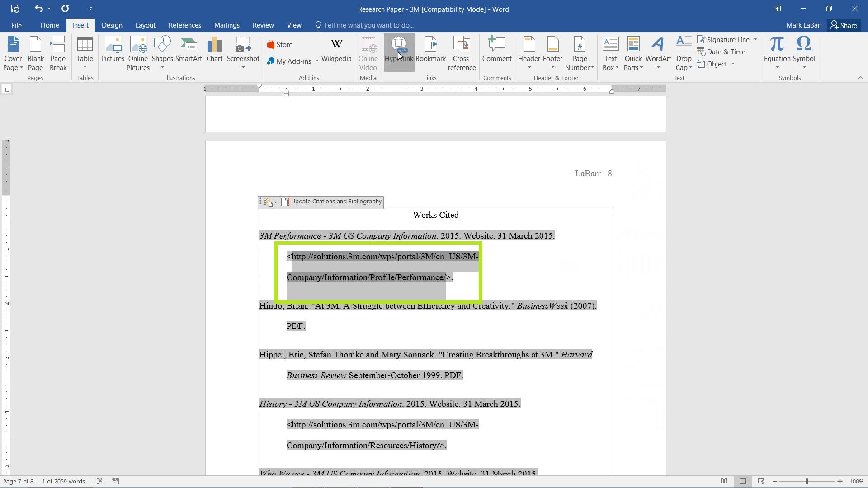Open the Table insert menu
The height and width of the screenshot is (488, 868).
click(85, 53)
